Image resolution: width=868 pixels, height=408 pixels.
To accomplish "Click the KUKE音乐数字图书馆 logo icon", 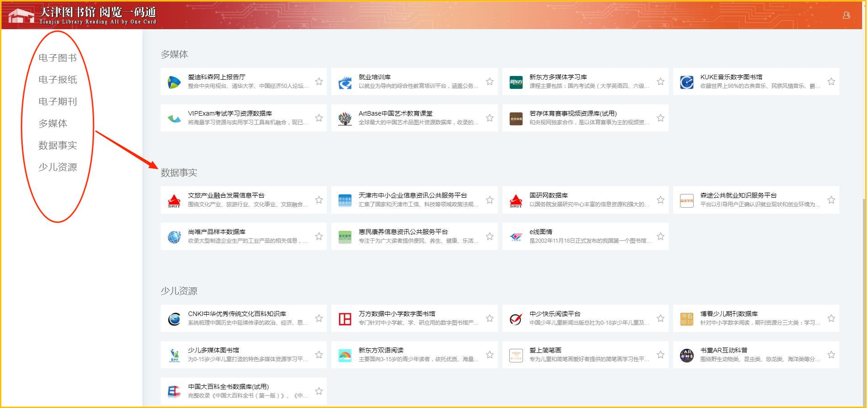I will pyautogui.click(x=686, y=82).
